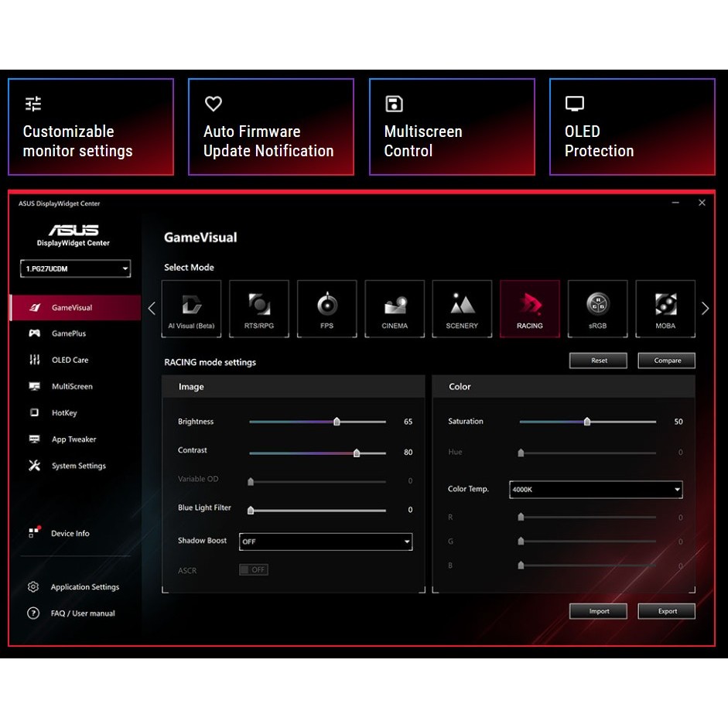Click the Export button

coord(667,611)
